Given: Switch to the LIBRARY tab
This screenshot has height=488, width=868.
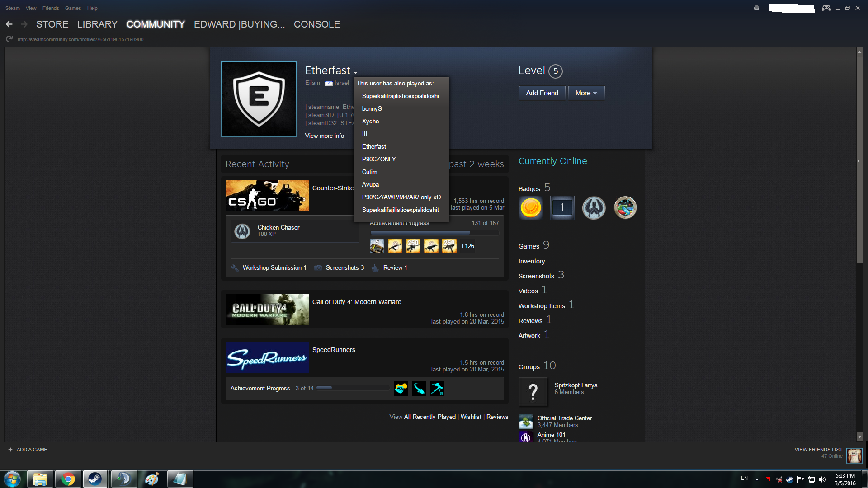Looking at the screenshot, I should 97,24.
